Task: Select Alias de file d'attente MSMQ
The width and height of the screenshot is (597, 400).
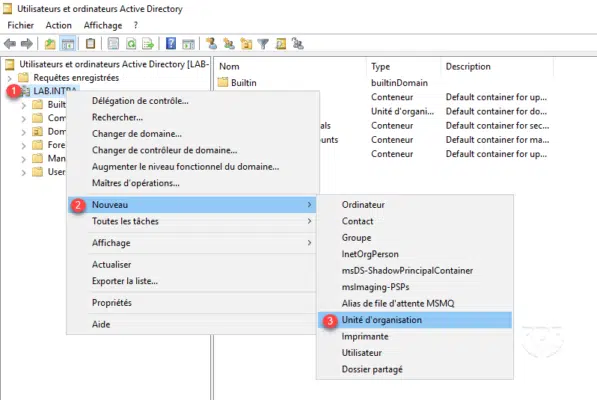Action: click(415, 303)
